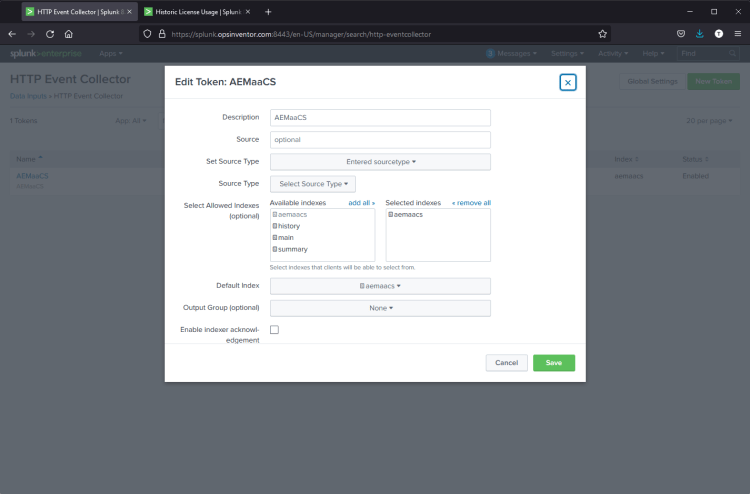Click the shield tracking protection icon
The height and width of the screenshot is (494, 750).
tap(147, 34)
